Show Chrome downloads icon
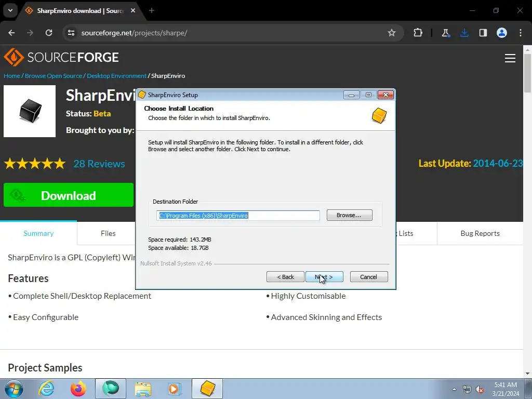This screenshot has width=532, height=399. pyautogui.click(x=464, y=33)
